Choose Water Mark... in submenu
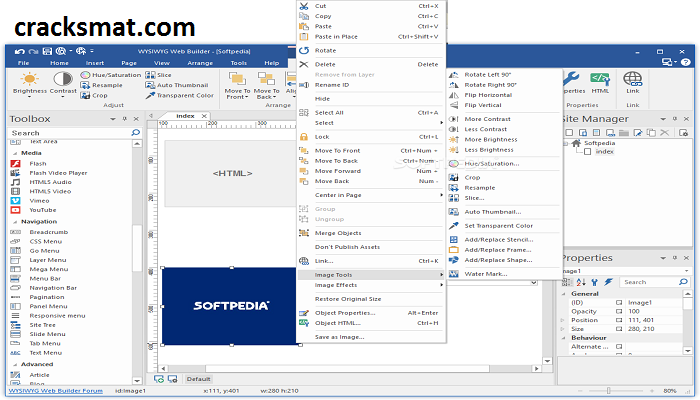 coord(486,274)
